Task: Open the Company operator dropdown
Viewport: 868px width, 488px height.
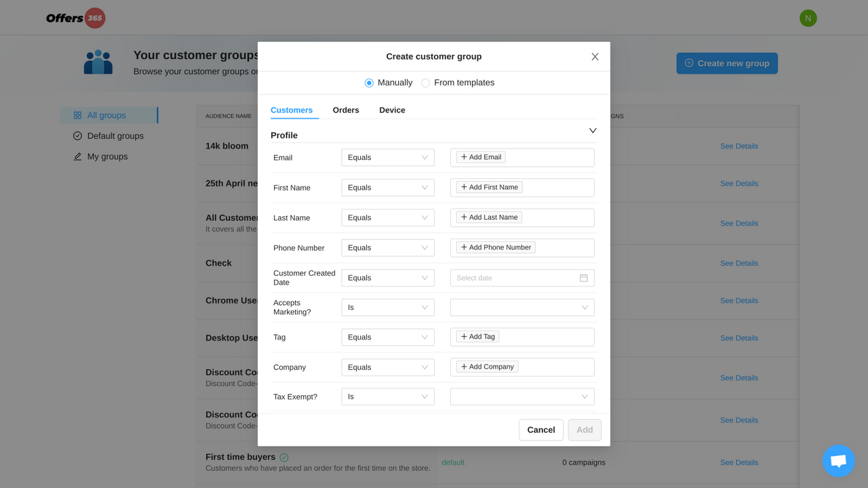Action: [x=388, y=367]
